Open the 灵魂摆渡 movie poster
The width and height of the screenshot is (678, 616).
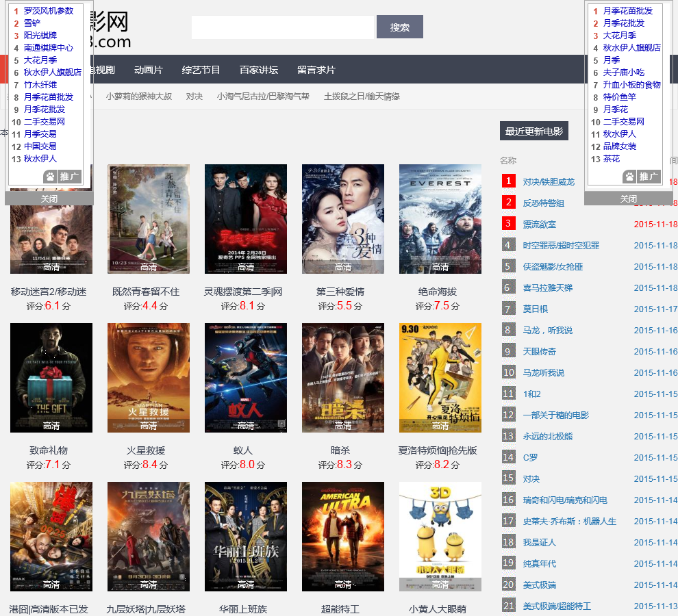246,219
